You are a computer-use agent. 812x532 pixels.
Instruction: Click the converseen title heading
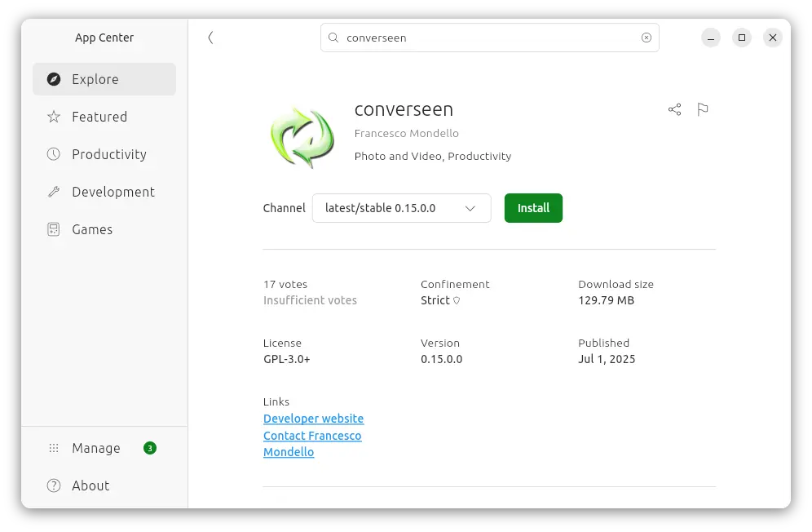(404, 109)
